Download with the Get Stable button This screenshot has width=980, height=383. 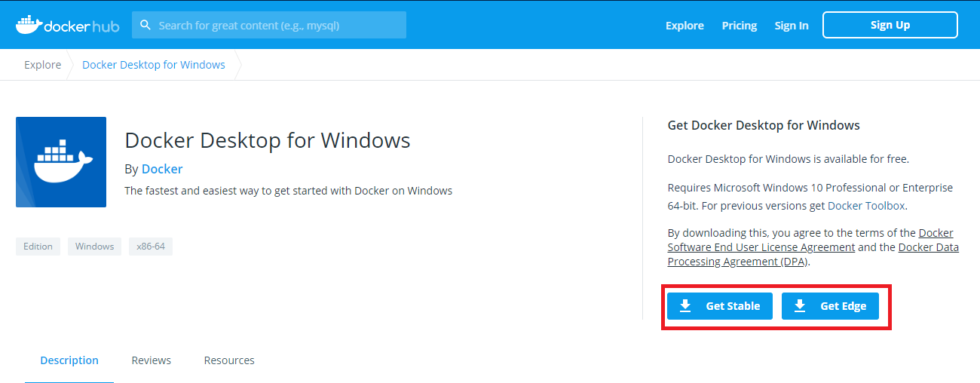(720, 306)
